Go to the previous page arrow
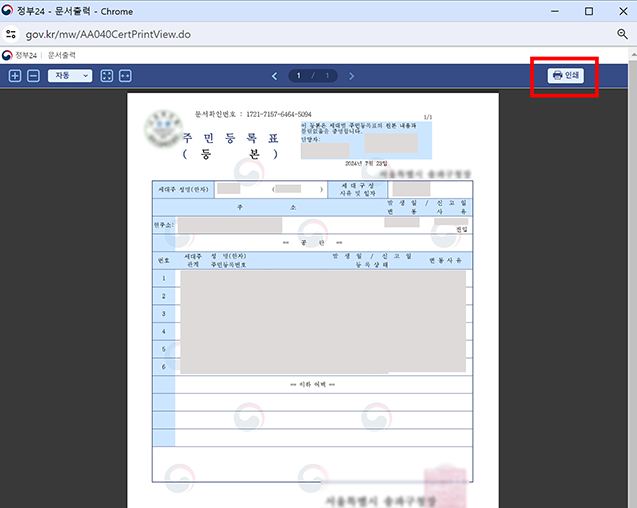This screenshot has height=508, width=637. pyautogui.click(x=275, y=76)
